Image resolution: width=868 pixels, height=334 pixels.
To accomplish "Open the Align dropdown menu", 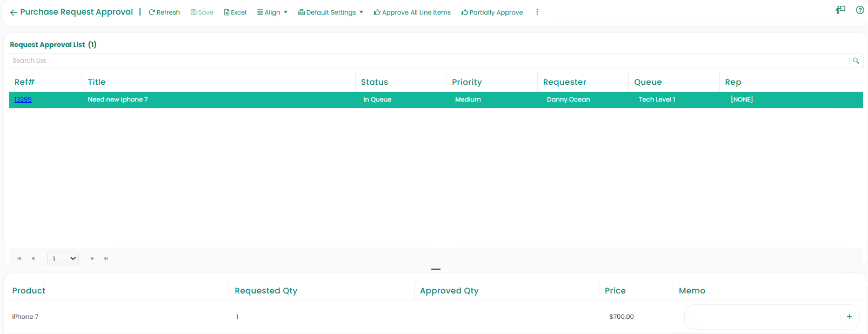I will (272, 12).
